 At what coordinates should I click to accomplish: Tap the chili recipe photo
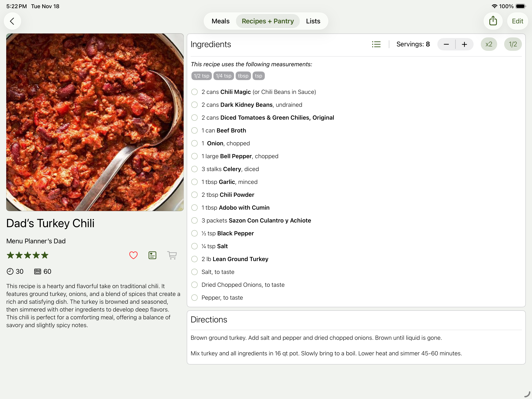[x=95, y=122]
